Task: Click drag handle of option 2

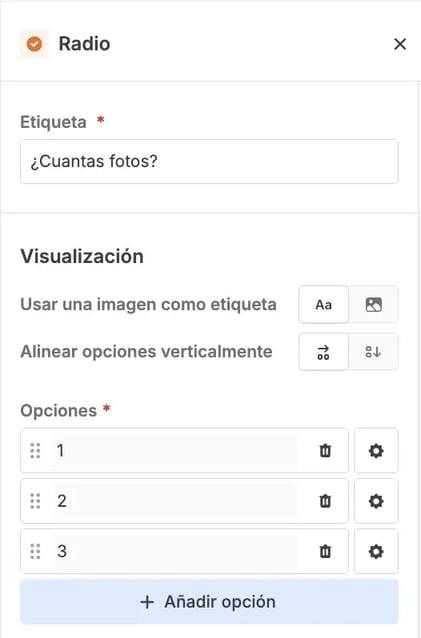Action: pos(35,501)
